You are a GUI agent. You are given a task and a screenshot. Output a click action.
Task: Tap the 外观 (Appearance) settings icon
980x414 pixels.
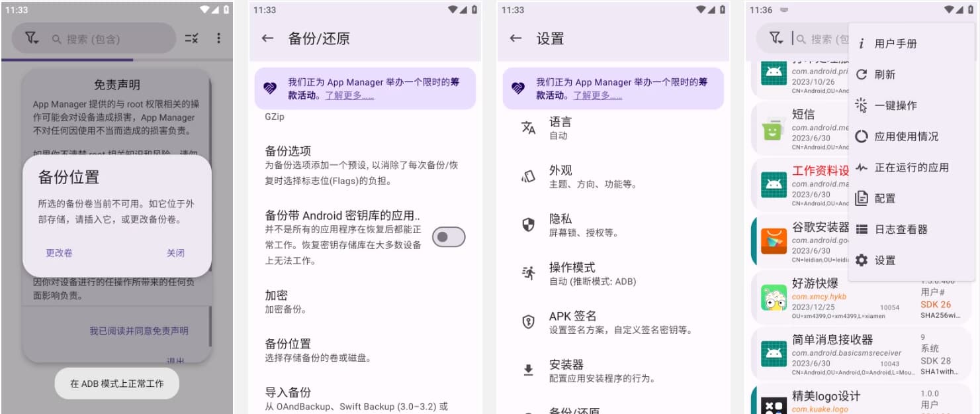pyautogui.click(x=527, y=175)
